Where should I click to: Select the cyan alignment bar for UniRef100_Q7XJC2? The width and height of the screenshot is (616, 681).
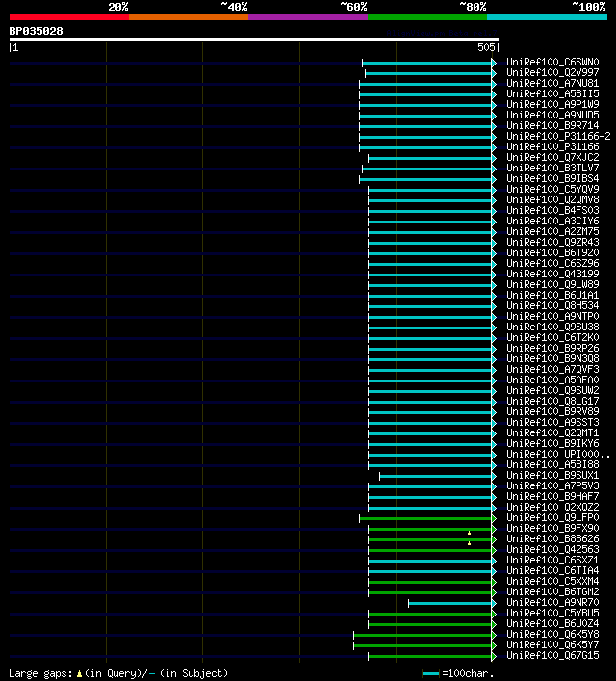(430, 159)
